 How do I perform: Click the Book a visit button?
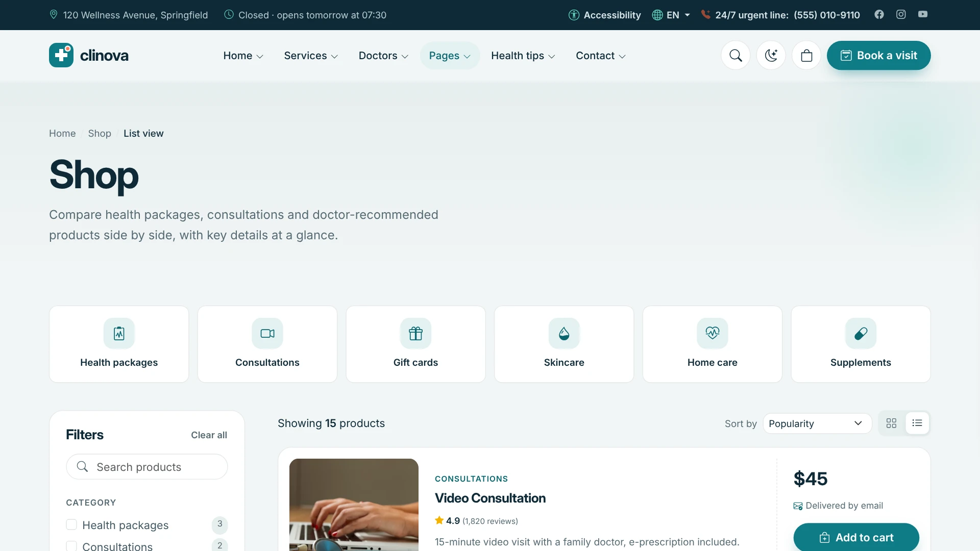pos(878,56)
